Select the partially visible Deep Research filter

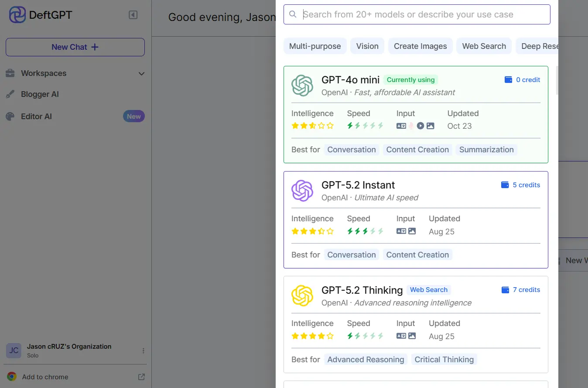pyautogui.click(x=537, y=46)
